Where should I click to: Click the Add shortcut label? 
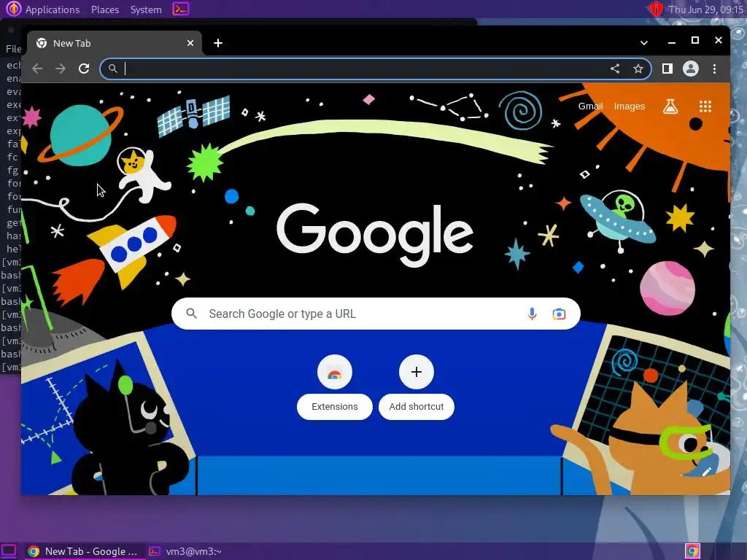417,407
